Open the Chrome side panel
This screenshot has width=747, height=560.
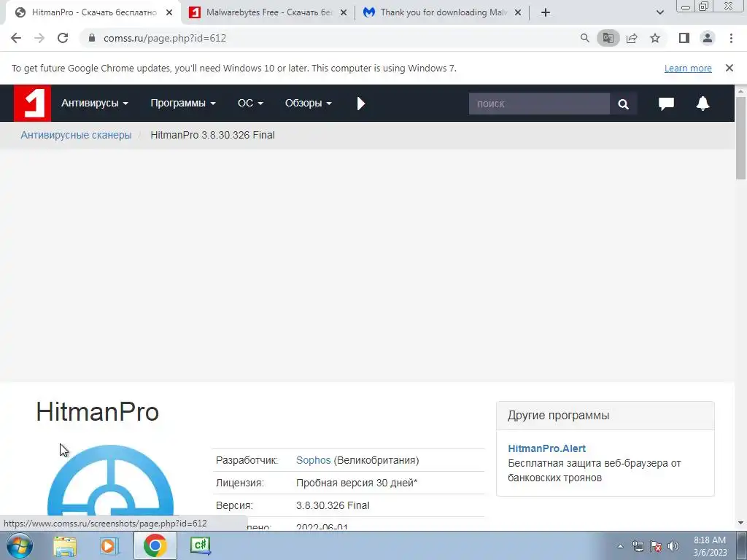point(684,38)
